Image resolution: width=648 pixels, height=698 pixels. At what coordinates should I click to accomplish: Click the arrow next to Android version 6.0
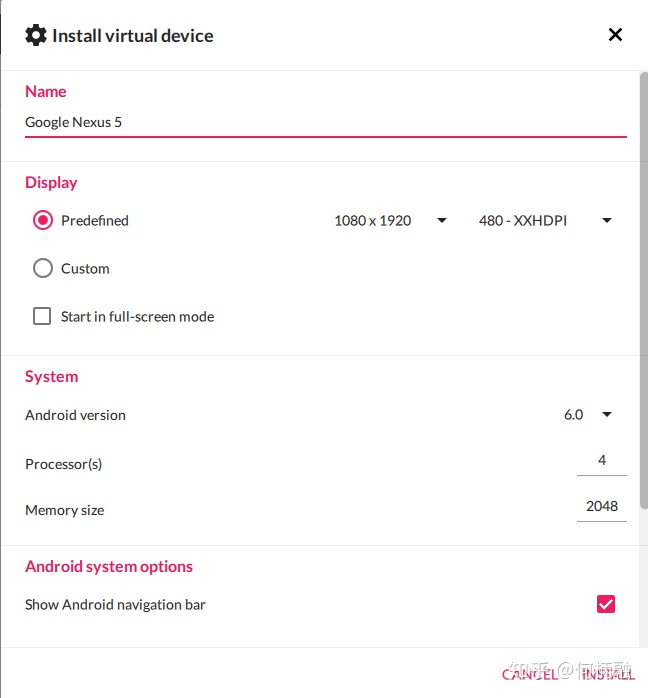[x=607, y=414]
